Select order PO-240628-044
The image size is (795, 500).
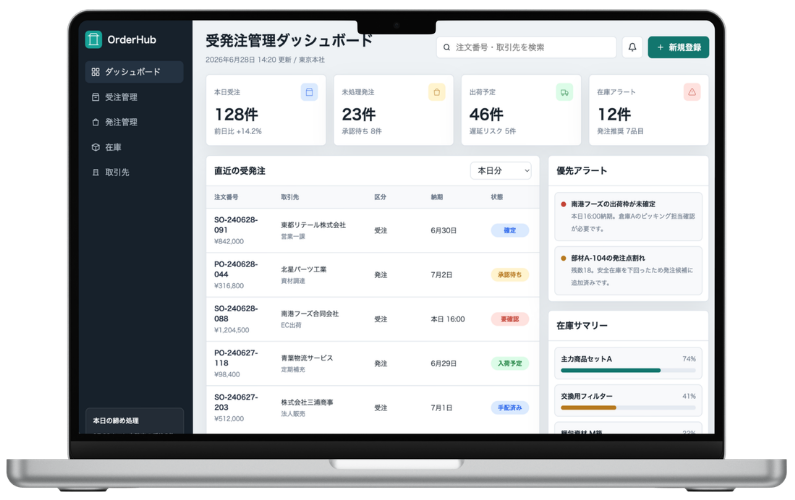[x=236, y=269]
